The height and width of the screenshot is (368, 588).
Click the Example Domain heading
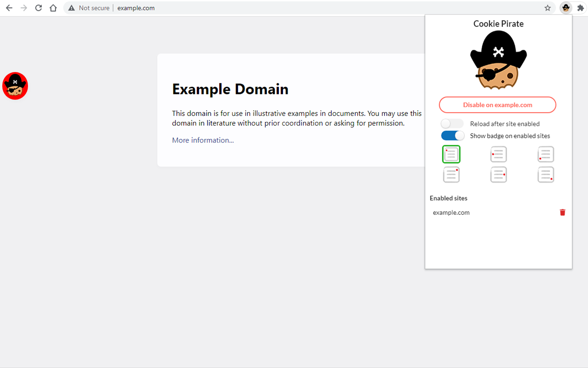coord(230,89)
